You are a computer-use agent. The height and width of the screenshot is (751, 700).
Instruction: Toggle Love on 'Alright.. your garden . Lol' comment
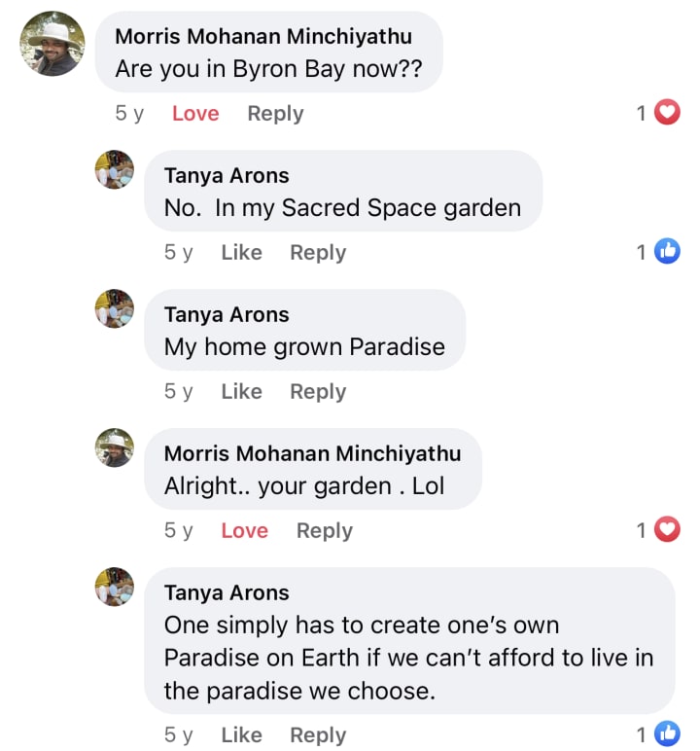pos(244,530)
